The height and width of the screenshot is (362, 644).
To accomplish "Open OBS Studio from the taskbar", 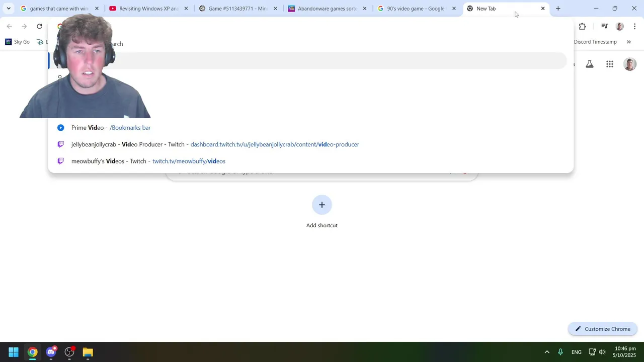I will [69, 352].
